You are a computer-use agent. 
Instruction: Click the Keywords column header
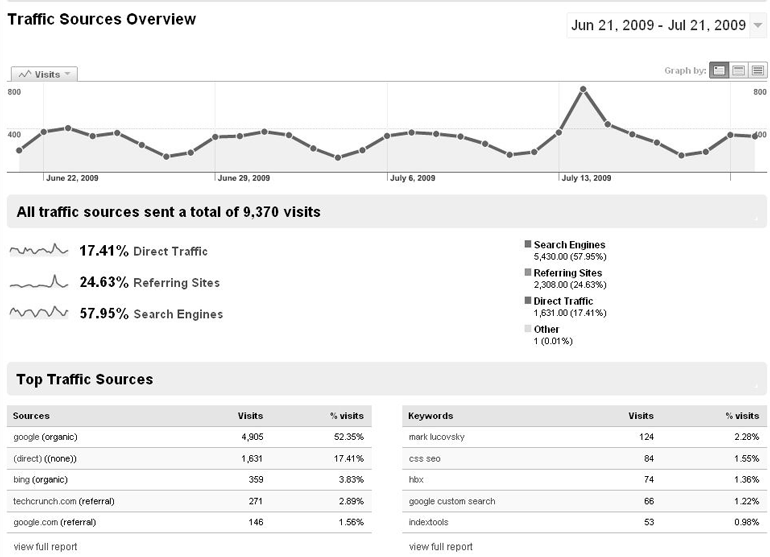point(430,416)
